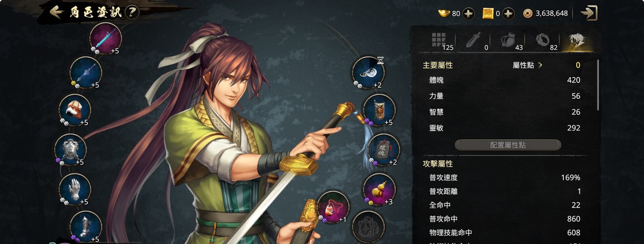The height and width of the screenshot is (244, 644).
Task: Select the 追魂 talisman slot
Action: (x=384, y=149)
